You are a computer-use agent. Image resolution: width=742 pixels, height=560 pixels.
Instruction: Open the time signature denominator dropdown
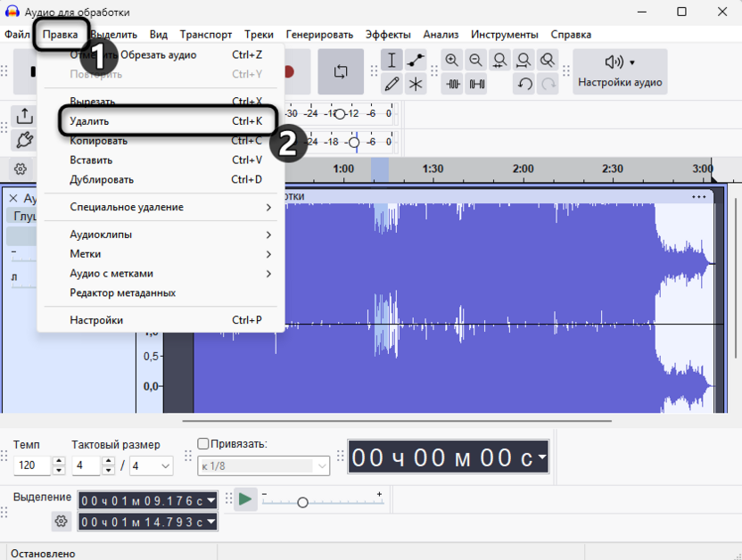pos(150,465)
